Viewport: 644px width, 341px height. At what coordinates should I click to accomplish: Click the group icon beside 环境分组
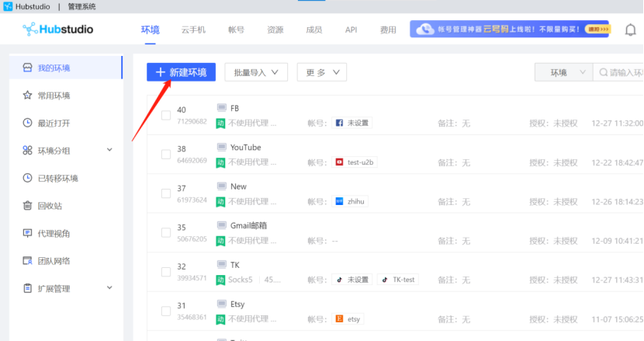27,151
